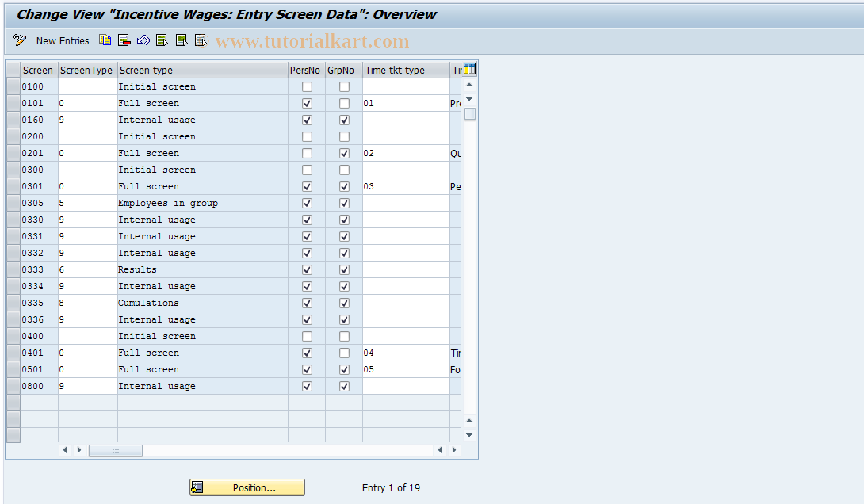
Task: Uncheck PersNo checkbox for screen 0160
Action: pos(307,120)
